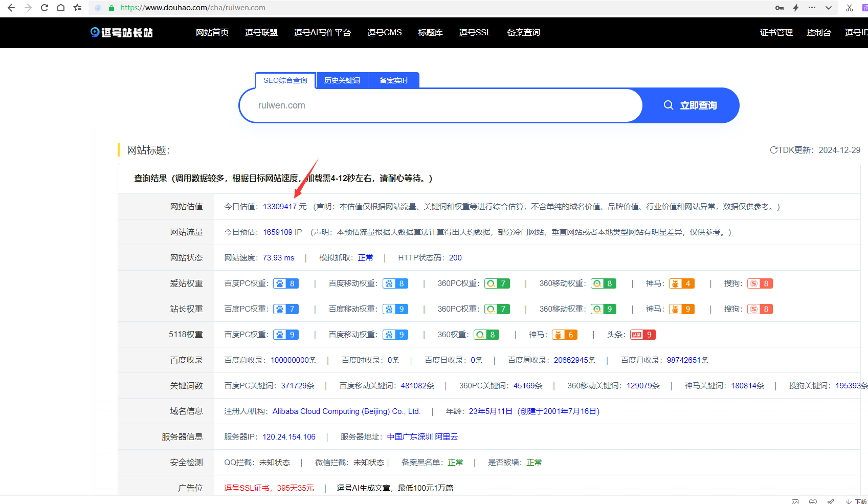Screen dimensions: 868x504
Task: Click the lightning bolt icon in toolbar
Action: pyautogui.click(x=796, y=8)
